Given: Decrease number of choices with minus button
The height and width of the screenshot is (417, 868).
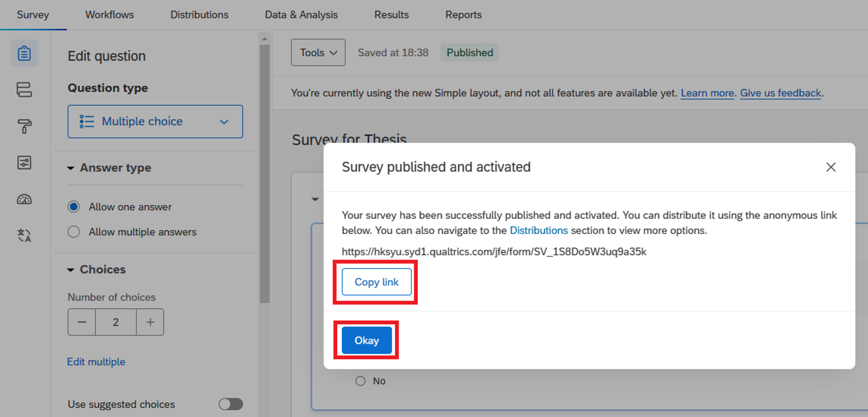Looking at the screenshot, I should pyautogui.click(x=82, y=322).
